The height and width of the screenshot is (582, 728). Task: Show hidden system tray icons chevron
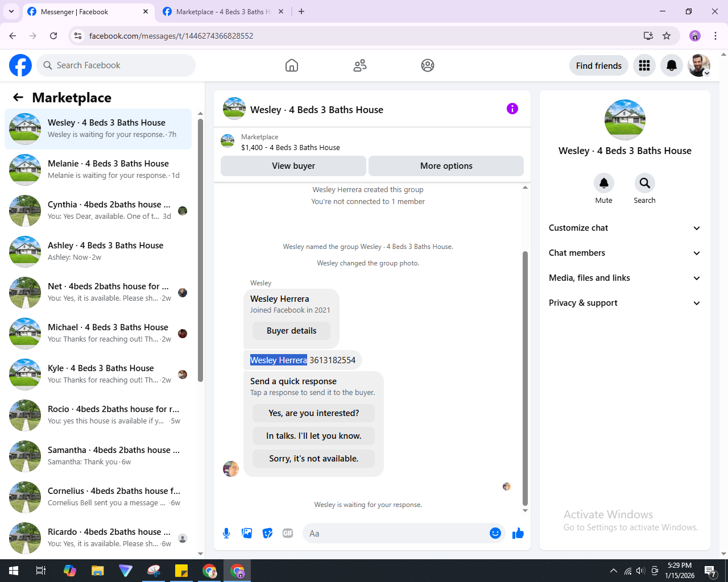coord(613,571)
